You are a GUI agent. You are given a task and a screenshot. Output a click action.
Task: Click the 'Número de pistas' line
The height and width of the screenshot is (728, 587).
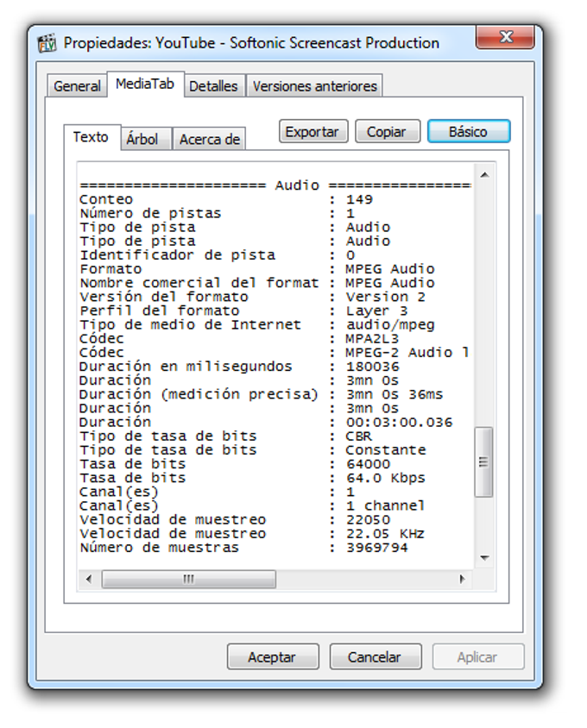pyautogui.click(x=217, y=214)
